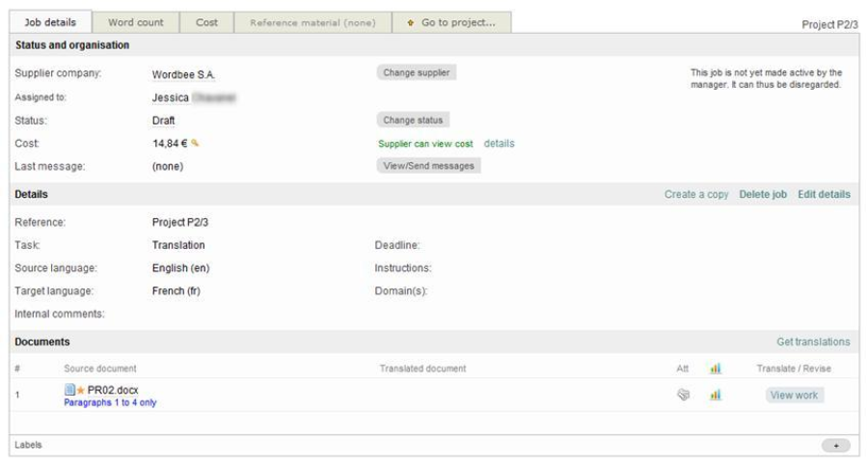Viewport: 868px width, 467px height.
Task: Add a label with the plus button
Action: 835,445
